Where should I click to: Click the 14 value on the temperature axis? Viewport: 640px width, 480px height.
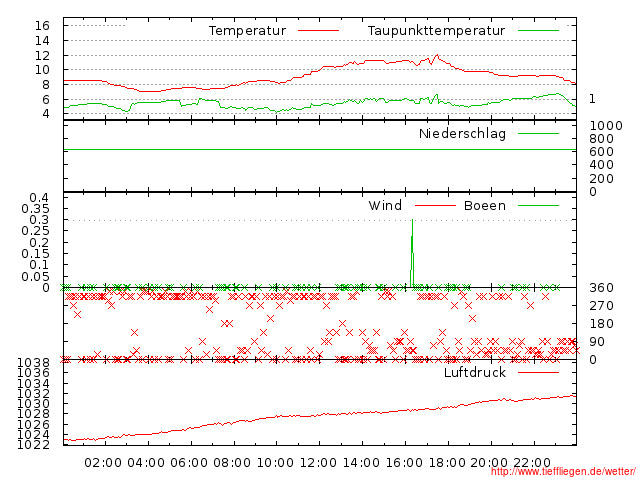coord(42,40)
